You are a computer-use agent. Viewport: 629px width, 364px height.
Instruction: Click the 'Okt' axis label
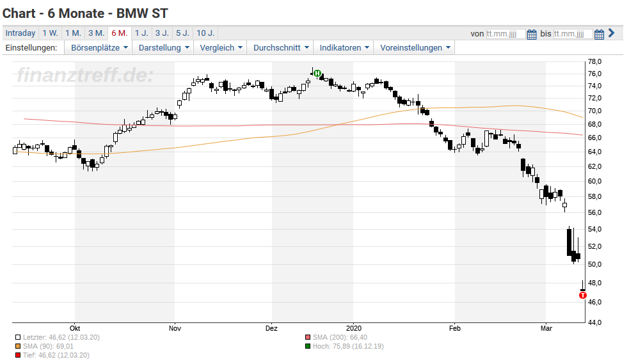click(x=75, y=328)
